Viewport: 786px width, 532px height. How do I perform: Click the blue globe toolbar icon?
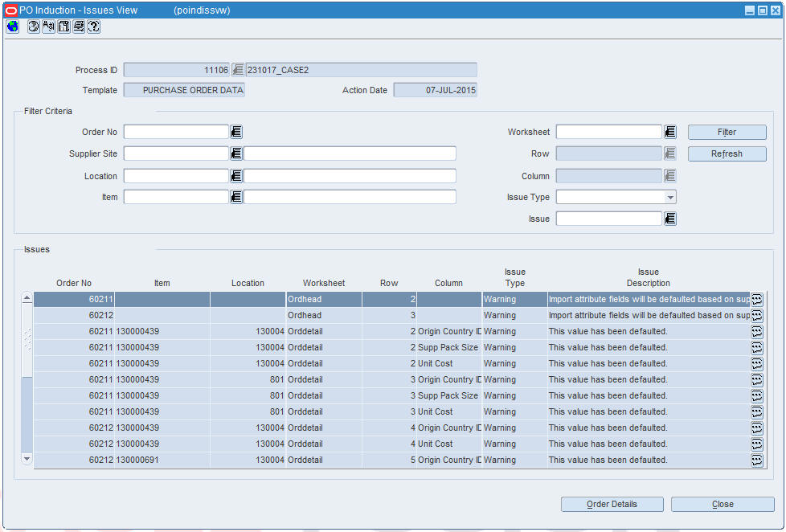(13, 27)
